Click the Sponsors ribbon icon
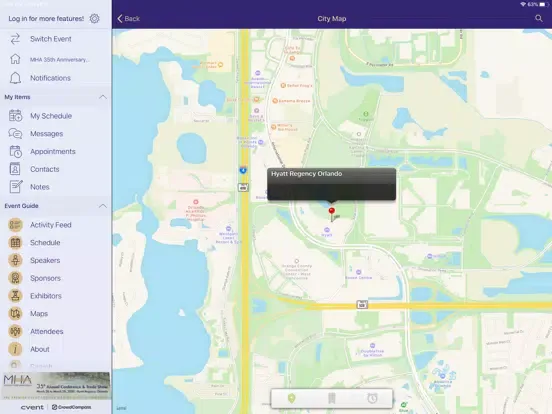The image size is (552, 414). (15, 278)
